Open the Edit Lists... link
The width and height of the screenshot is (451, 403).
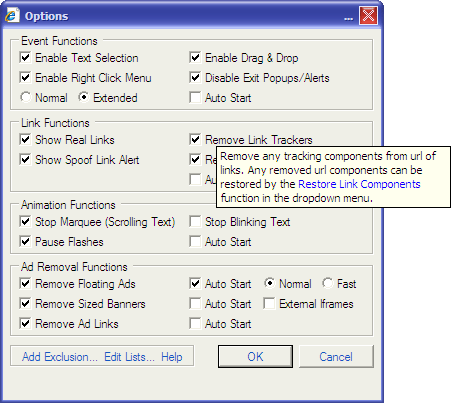point(129,357)
